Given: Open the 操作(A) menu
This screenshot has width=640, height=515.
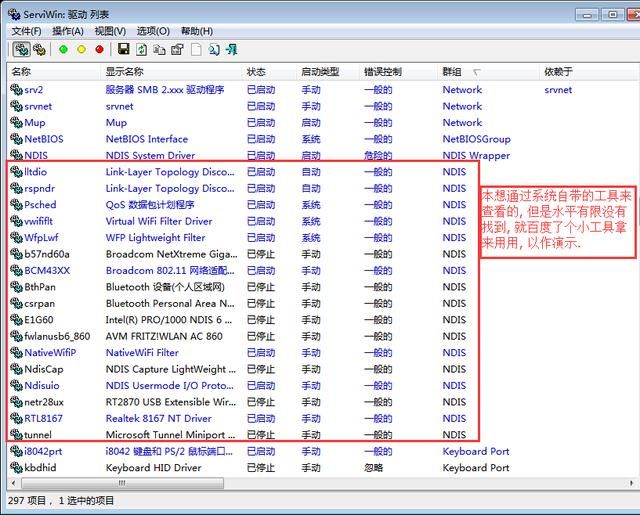Looking at the screenshot, I should pos(68,31).
